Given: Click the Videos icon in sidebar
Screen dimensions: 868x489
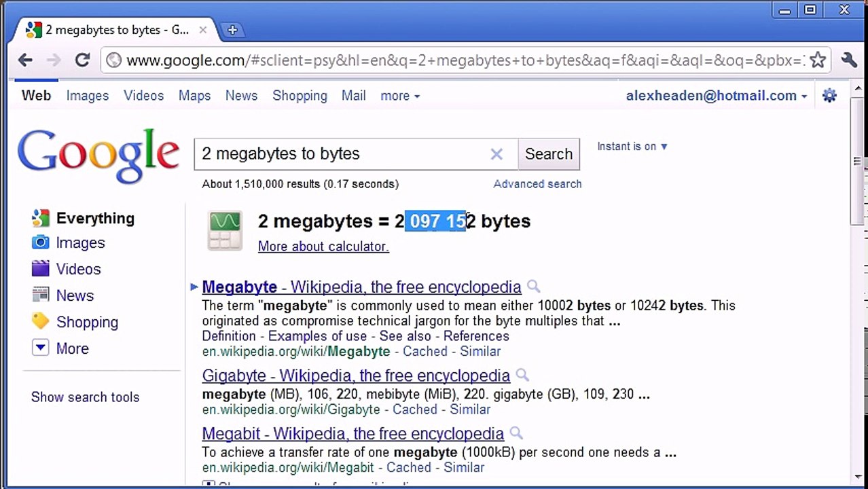Looking at the screenshot, I should click(x=41, y=269).
